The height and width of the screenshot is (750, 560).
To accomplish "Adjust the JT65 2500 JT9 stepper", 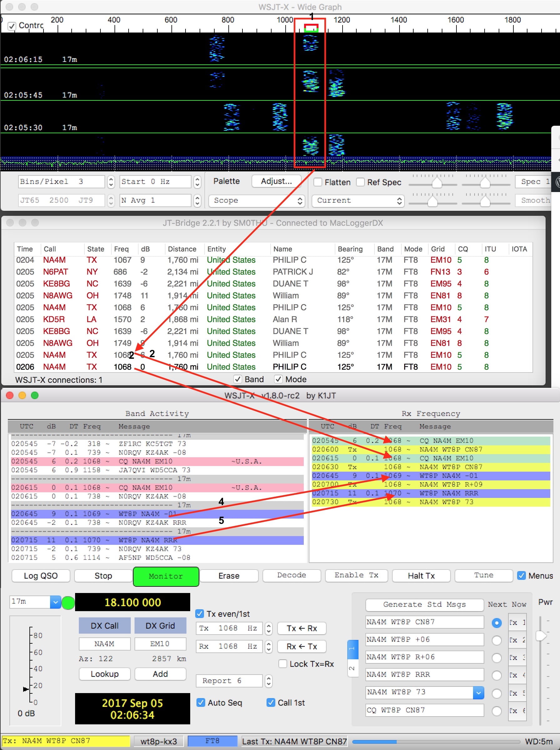I will pyautogui.click(x=111, y=200).
